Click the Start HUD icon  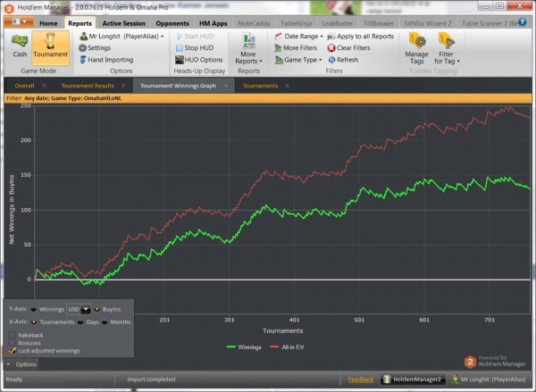click(180, 37)
